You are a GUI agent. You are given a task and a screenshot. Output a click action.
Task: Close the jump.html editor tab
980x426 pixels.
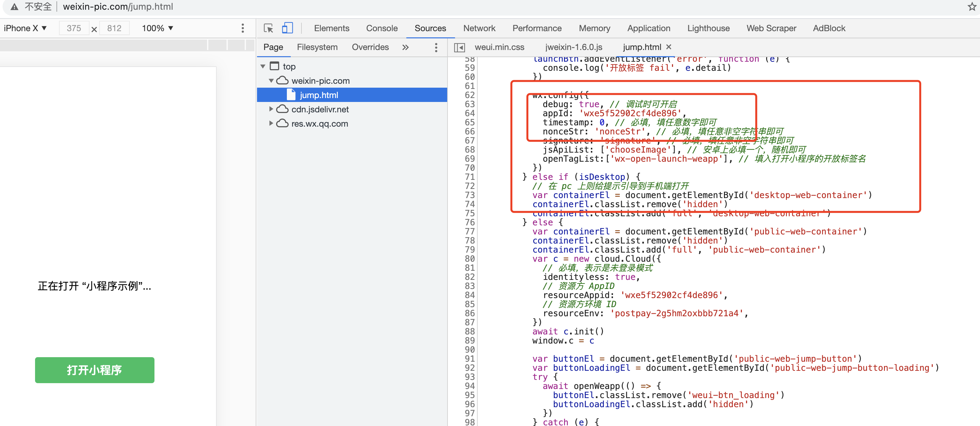tap(669, 47)
